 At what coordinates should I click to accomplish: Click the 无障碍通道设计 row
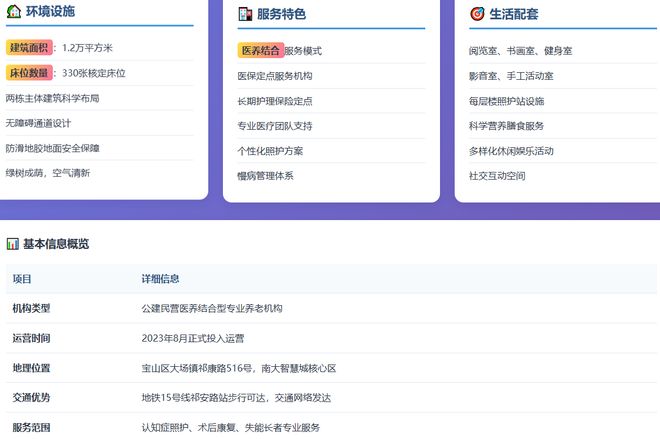click(100, 123)
